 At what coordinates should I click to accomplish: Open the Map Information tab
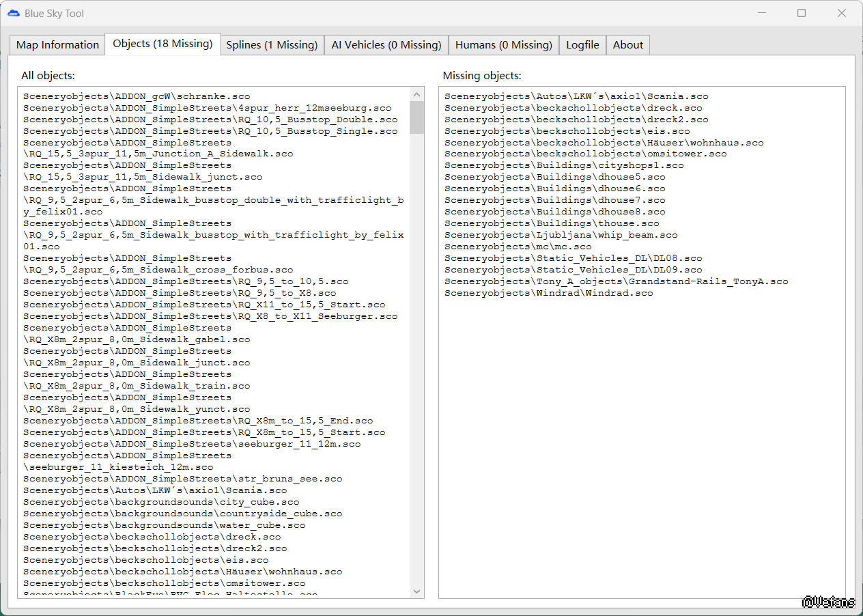pyautogui.click(x=57, y=45)
